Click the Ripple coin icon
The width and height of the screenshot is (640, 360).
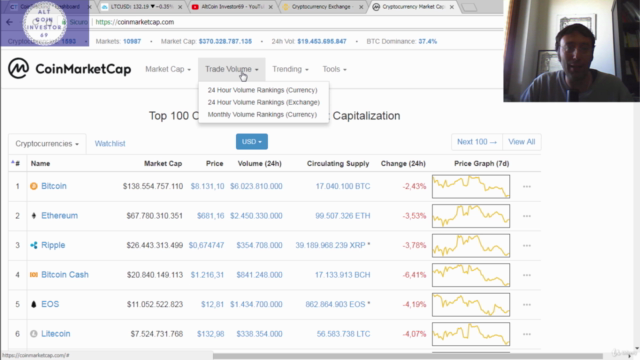coord(34,245)
